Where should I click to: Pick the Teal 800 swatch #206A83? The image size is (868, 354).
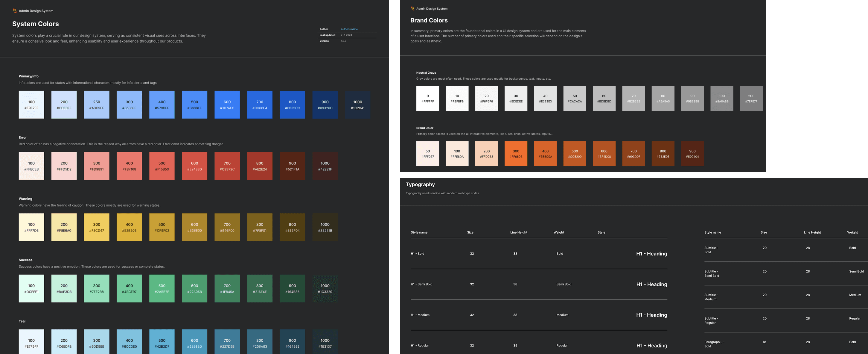[260, 342]
